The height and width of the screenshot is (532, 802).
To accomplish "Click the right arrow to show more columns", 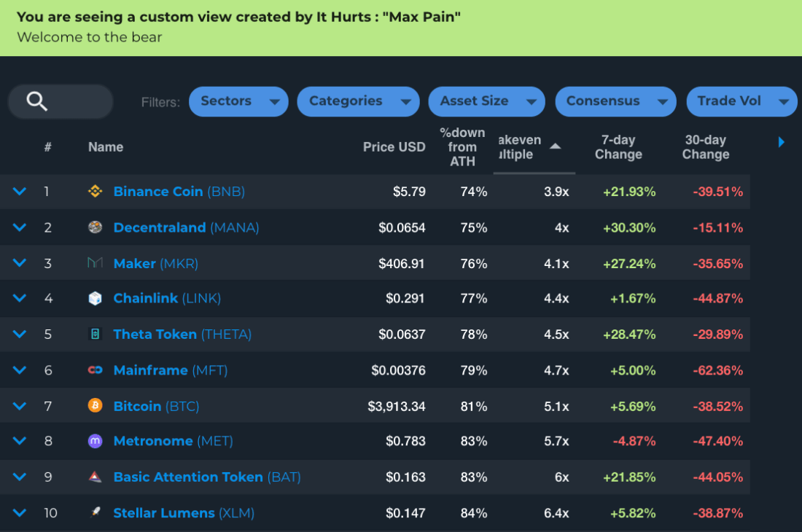I will tap(781, 142).
